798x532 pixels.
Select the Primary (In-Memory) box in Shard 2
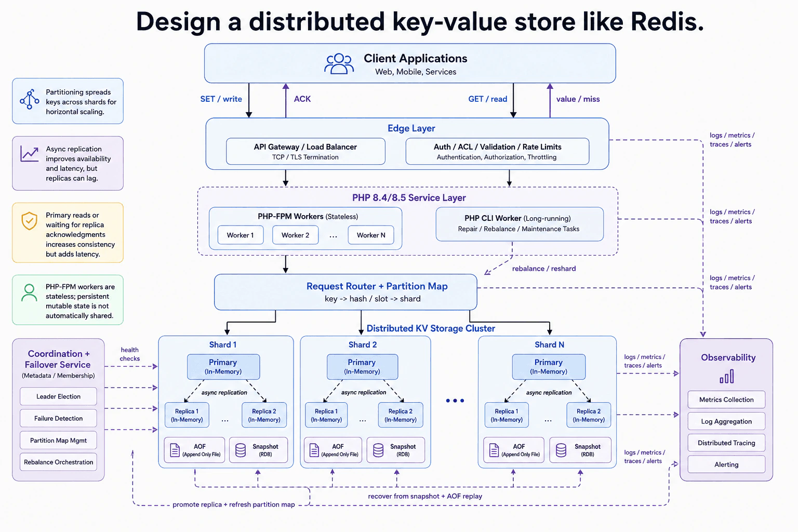pos(362,367)
